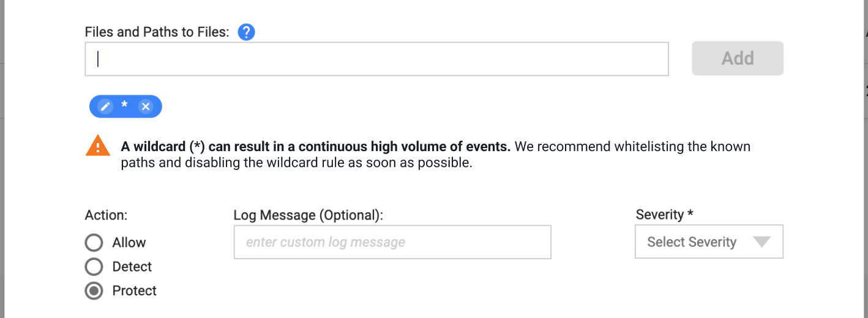The image size is (868, 318).
Task: Click the Severity required field label
Action: [x=665, y=215]
